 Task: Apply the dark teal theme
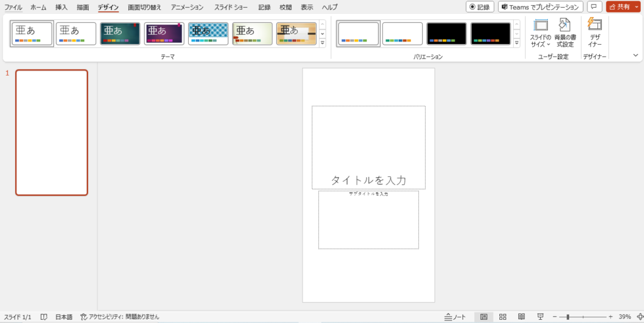coord(120,33)
